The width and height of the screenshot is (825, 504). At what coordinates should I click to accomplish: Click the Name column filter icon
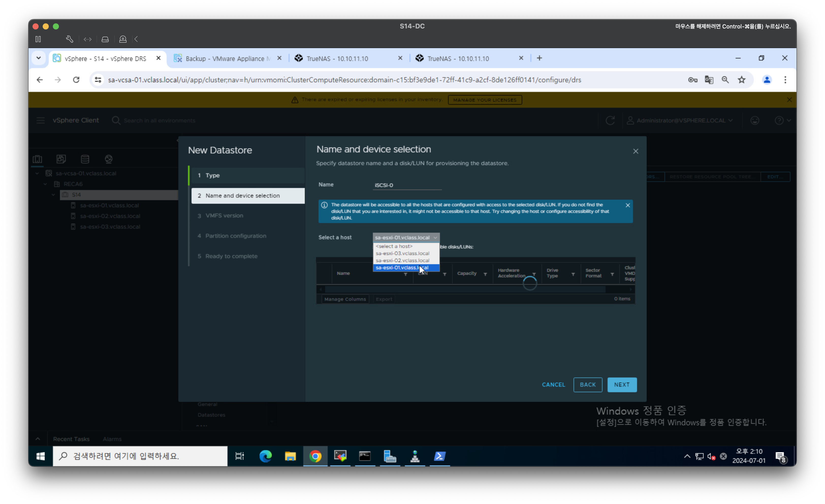pos(405,275)
